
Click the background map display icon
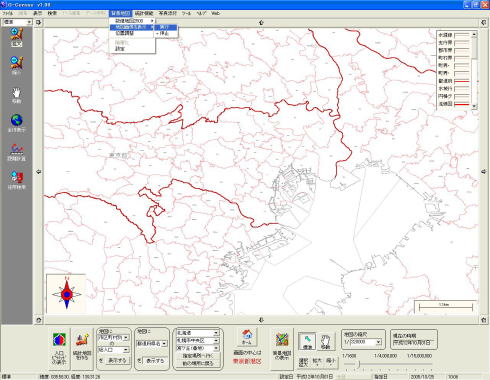[282, 347]
